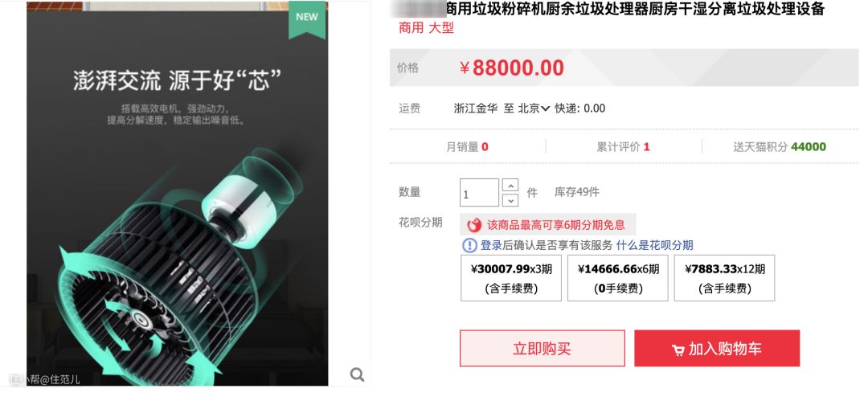
Task: Click the magnifier icon on product image
Action: pos(357,374)
